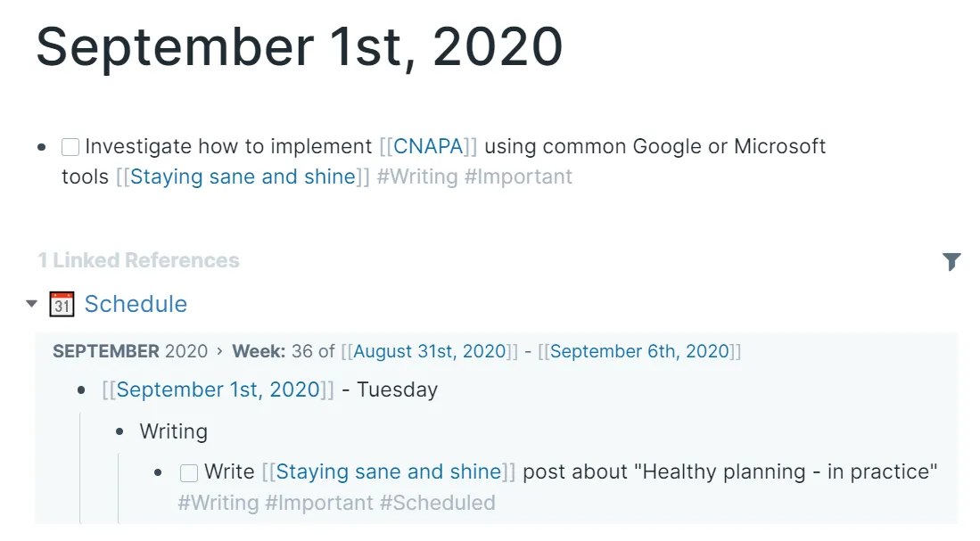Click the bullet beside the Writing block
Screen dimensions: 980x541
(120, 432)
